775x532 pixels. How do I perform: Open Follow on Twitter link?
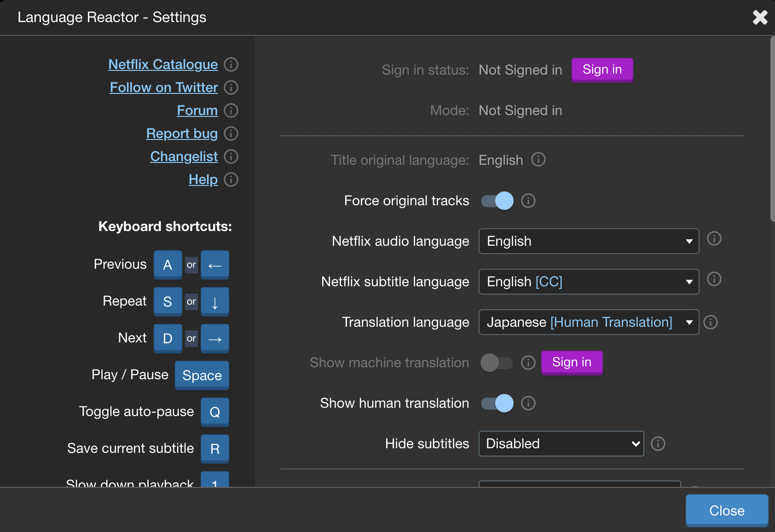[x=164, y=87]
